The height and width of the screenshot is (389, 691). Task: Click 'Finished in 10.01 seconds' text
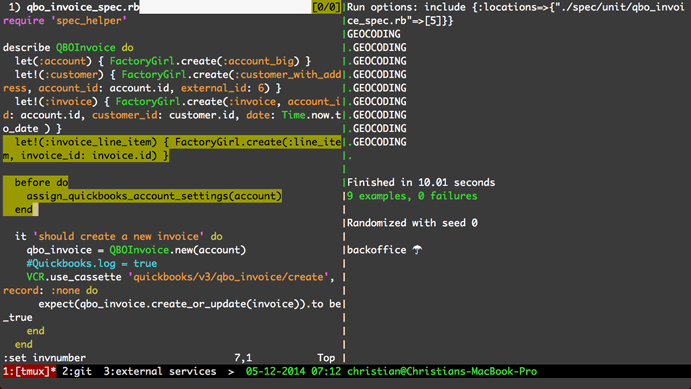421,182
